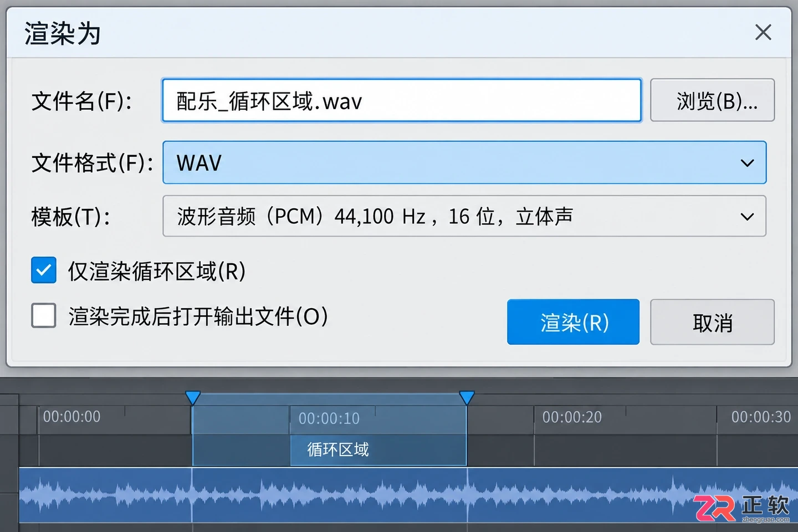Close the 渲染为 dialog
The width and height of the screenshot is (798, 532).
(x=763, y=32)
